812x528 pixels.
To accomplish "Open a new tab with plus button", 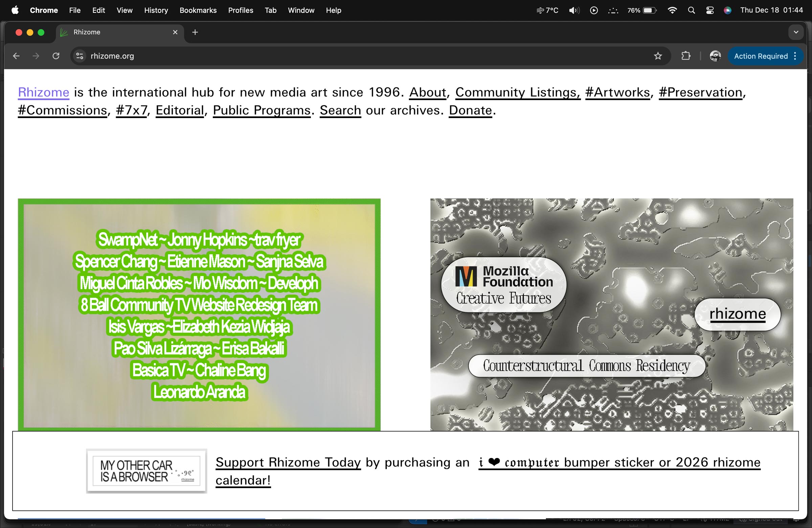I will pyautogui.click(x=195, y=32).
